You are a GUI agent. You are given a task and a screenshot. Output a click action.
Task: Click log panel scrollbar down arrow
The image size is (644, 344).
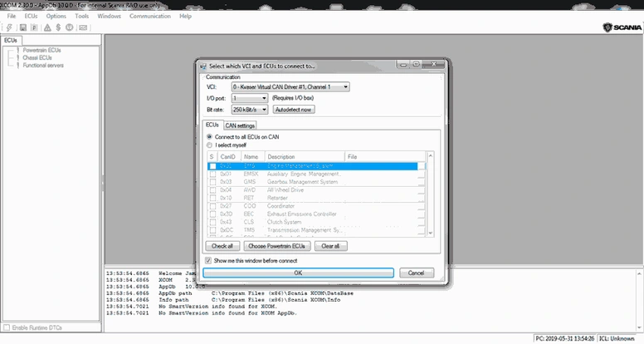(640, 327)
